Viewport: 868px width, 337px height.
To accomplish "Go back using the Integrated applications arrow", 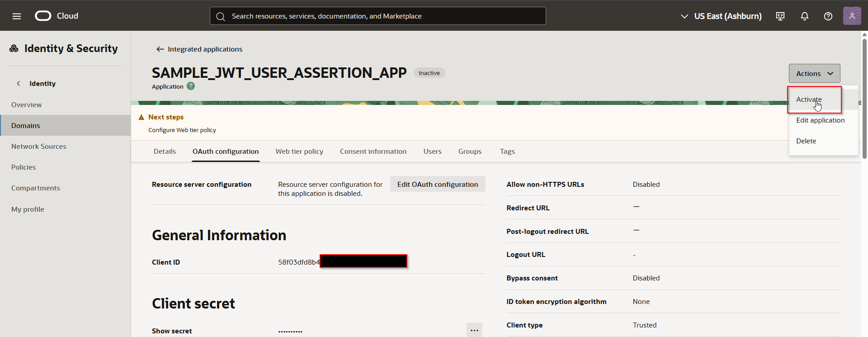I will (x=160, y=49).
